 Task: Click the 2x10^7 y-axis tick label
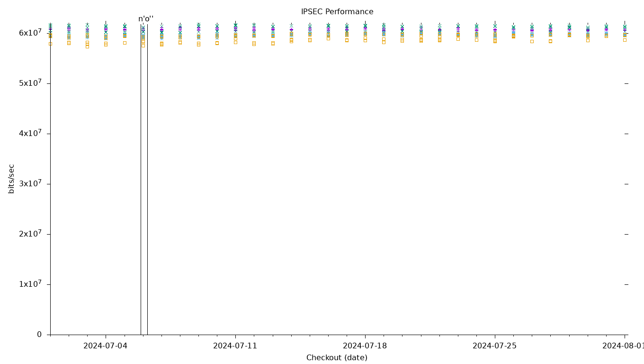click(x=30, y=234)
